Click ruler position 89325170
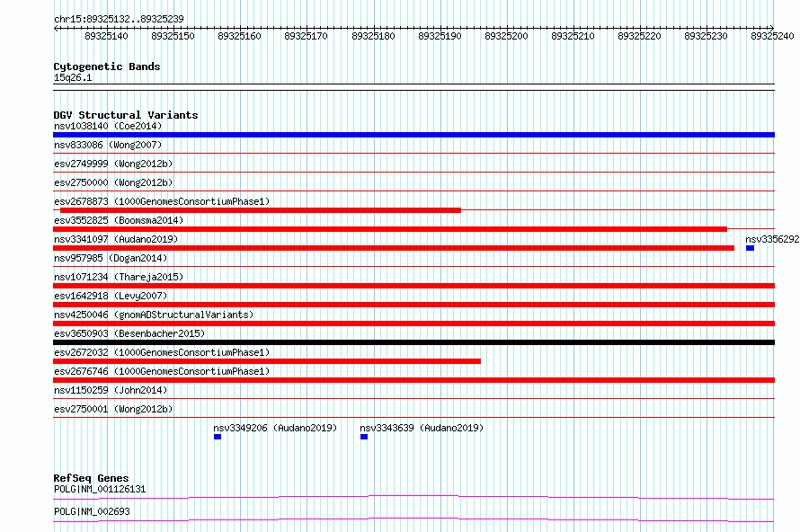The width and height of the screenshot is (800, 532). point(307,36)
